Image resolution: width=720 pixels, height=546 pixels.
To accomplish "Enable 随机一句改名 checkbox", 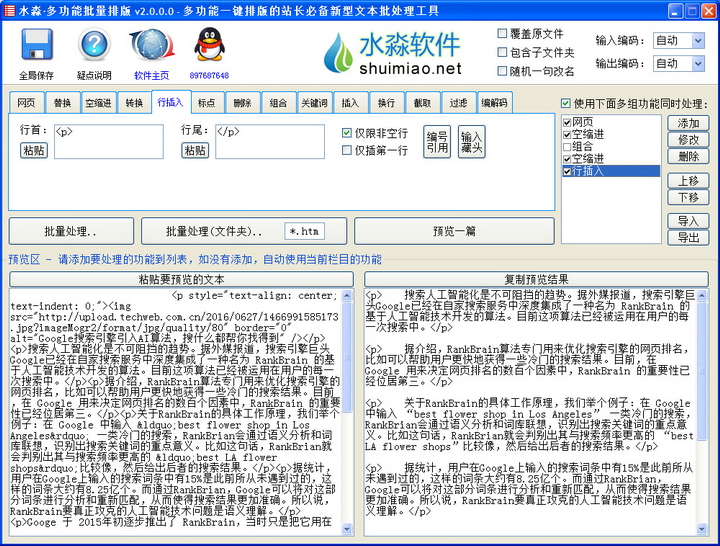I will 502,71.
